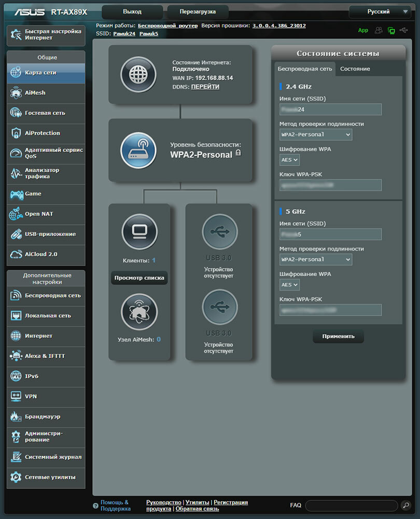Open AiMesh from the sidebar
Viewport: 420px width, 519px height.
(x=46, y=93)
